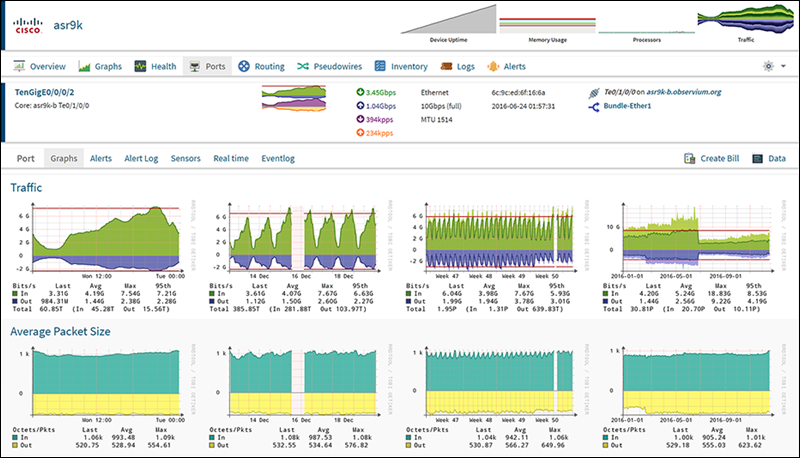Click the Routing blue circle icon
The height and width of the screenshot is (458, 800).
[x=244, y=66]
